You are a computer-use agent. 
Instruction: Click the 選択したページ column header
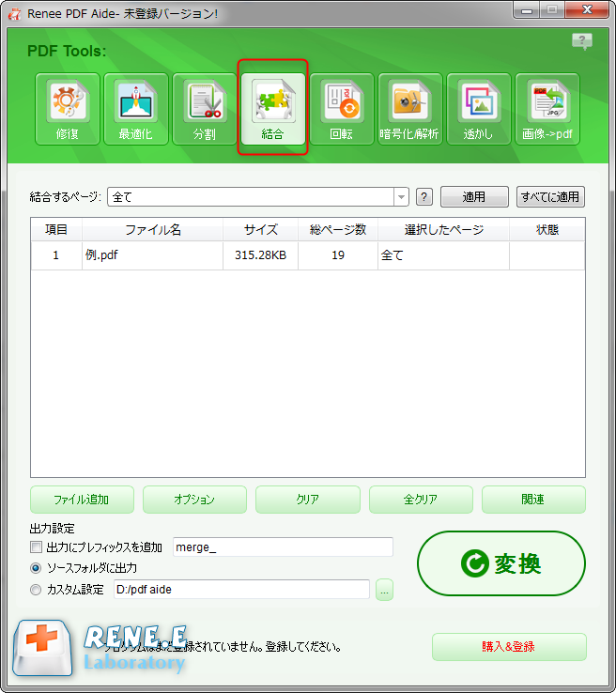pyautogui.click(x=443, y=229)
